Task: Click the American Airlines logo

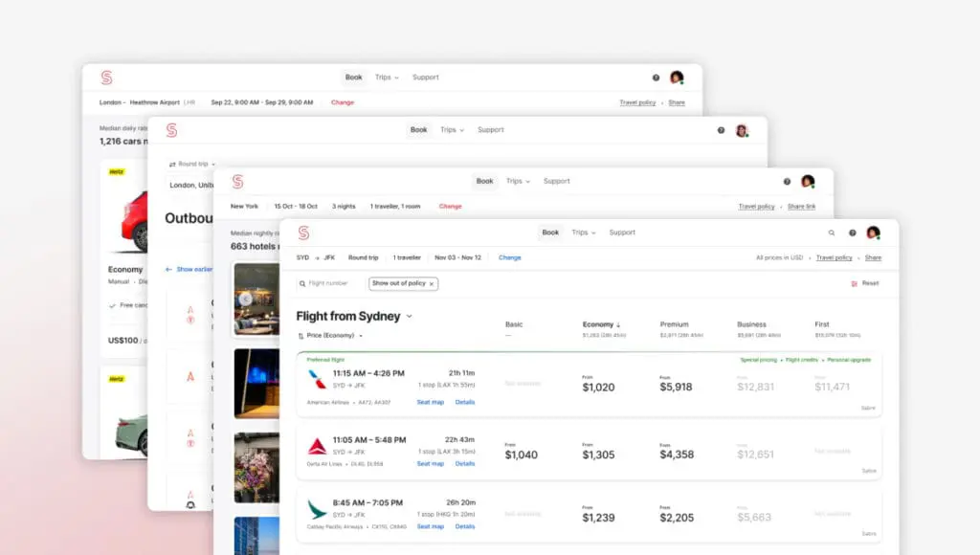Action: 317,378
